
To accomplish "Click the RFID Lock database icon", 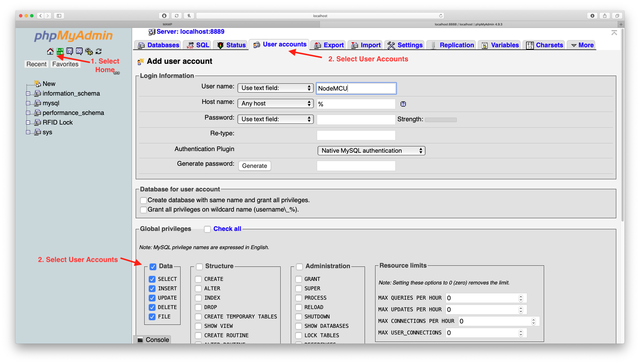I will click(38, 122).
